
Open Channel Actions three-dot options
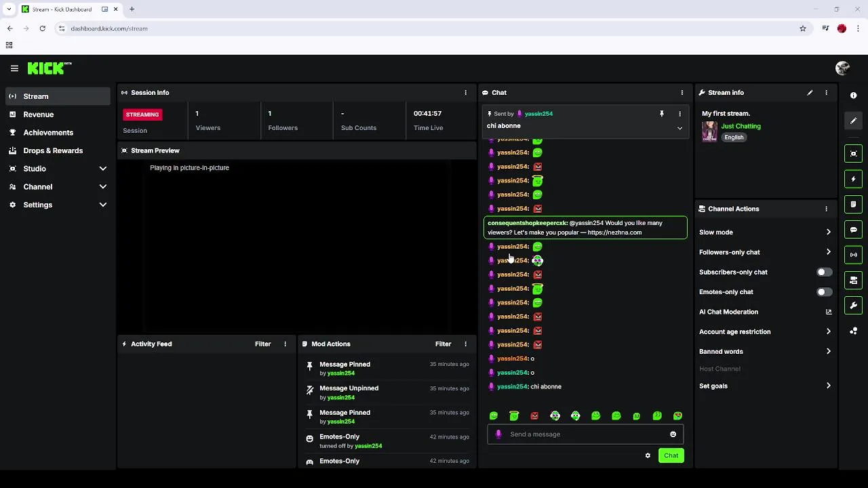tap(826, 209)
